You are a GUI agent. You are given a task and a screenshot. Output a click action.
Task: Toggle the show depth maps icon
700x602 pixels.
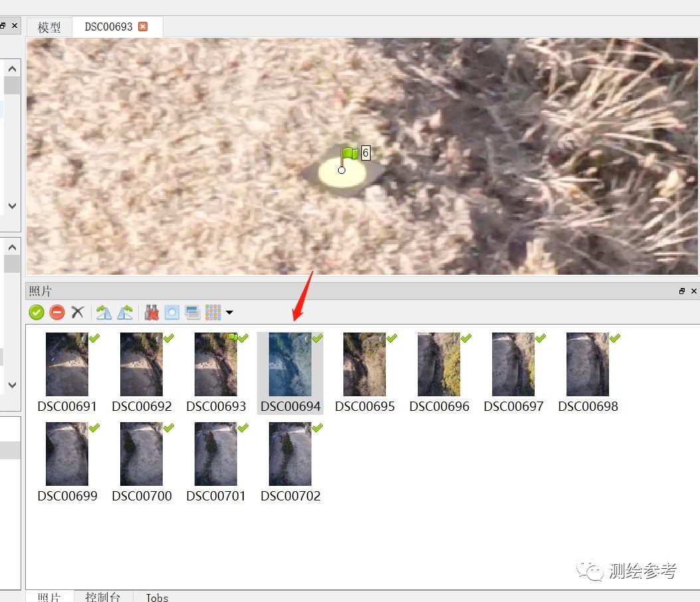(x=193, y=312)
